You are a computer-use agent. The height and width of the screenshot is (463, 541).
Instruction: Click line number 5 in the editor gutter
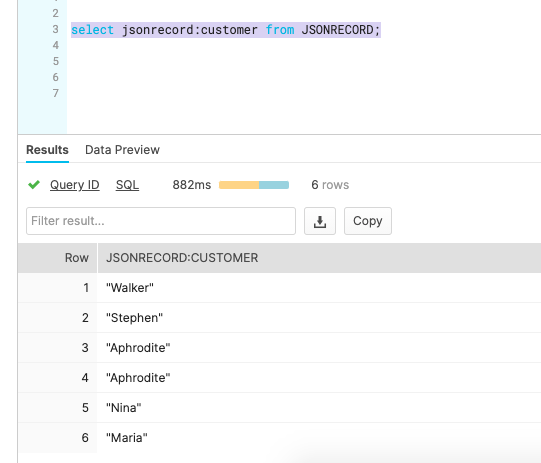pos(56,61)
